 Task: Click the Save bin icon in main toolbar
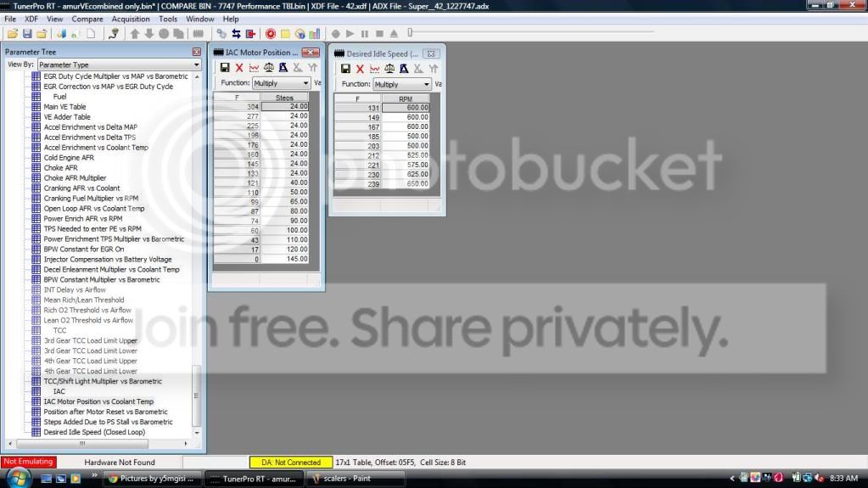tap(27, 34)
